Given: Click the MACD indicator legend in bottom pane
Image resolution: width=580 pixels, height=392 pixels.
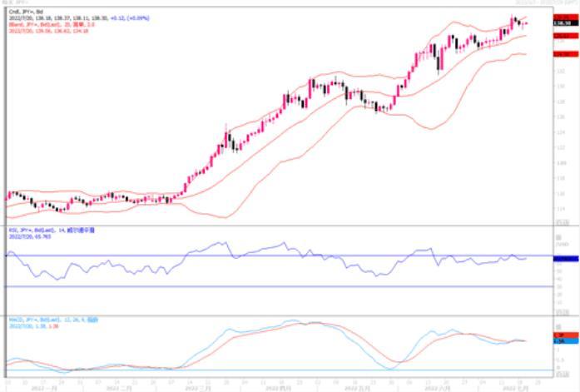Looking at the screenshot, I should pos(53,320).
